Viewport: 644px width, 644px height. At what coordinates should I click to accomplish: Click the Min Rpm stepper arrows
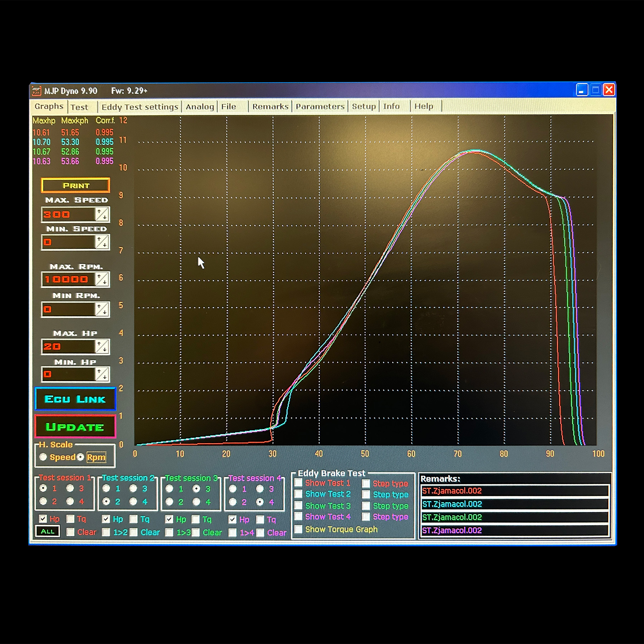point(102,309)
